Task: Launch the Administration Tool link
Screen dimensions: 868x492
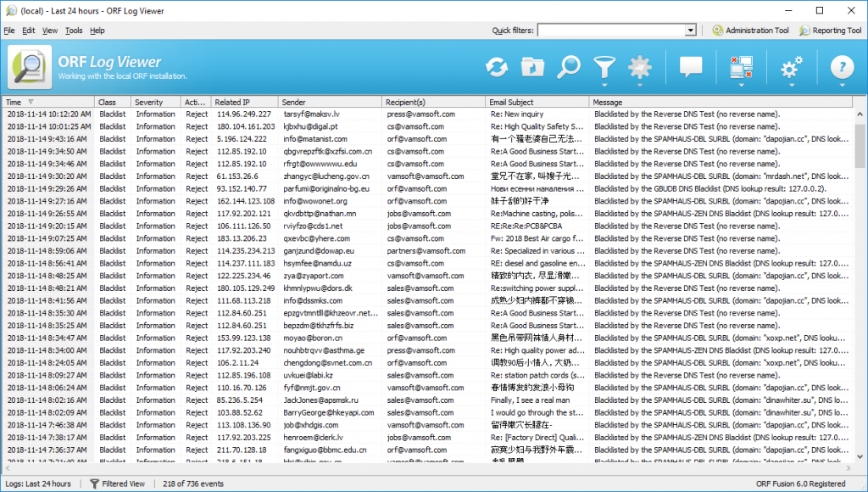Action: [757, 31]
